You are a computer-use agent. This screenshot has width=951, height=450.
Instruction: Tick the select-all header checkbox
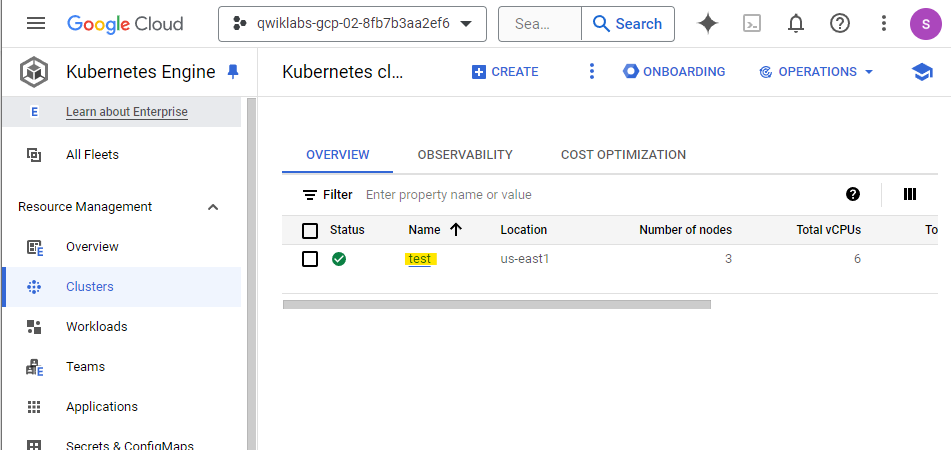310,230
